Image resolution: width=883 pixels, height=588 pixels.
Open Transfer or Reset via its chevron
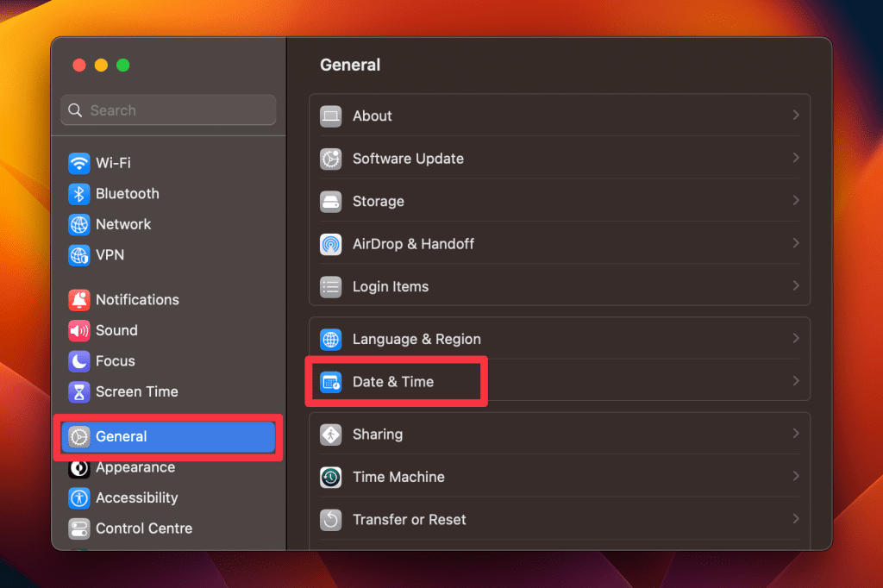pos(796,519)
